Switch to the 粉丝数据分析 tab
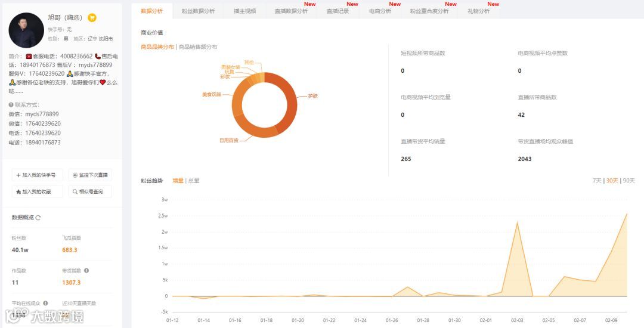644x328 pixels. [x=198, y=11]
